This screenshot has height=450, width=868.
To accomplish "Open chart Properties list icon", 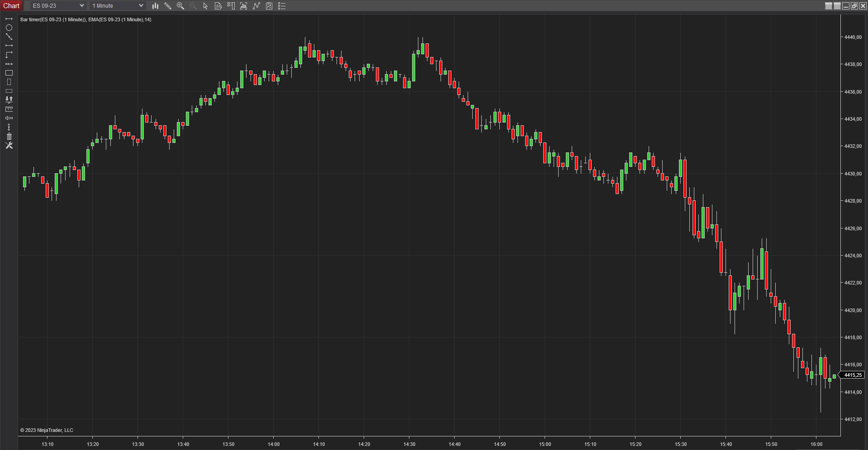I will click(282, 6).
